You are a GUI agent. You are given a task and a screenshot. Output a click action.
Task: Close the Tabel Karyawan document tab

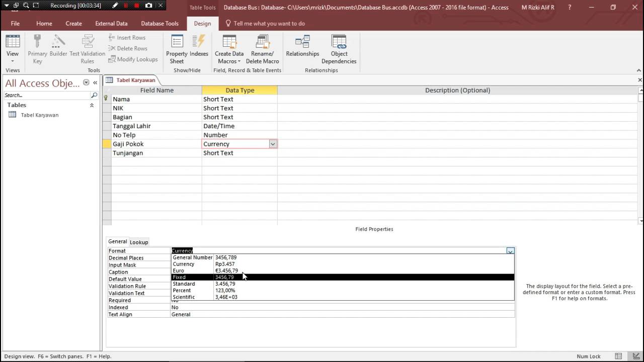640,80
